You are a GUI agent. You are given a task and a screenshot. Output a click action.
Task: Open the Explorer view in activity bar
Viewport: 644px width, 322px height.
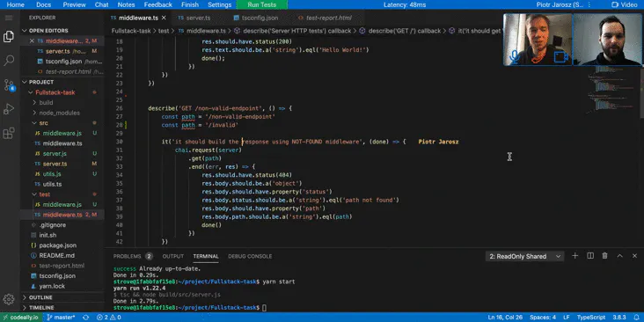(9, 37)
